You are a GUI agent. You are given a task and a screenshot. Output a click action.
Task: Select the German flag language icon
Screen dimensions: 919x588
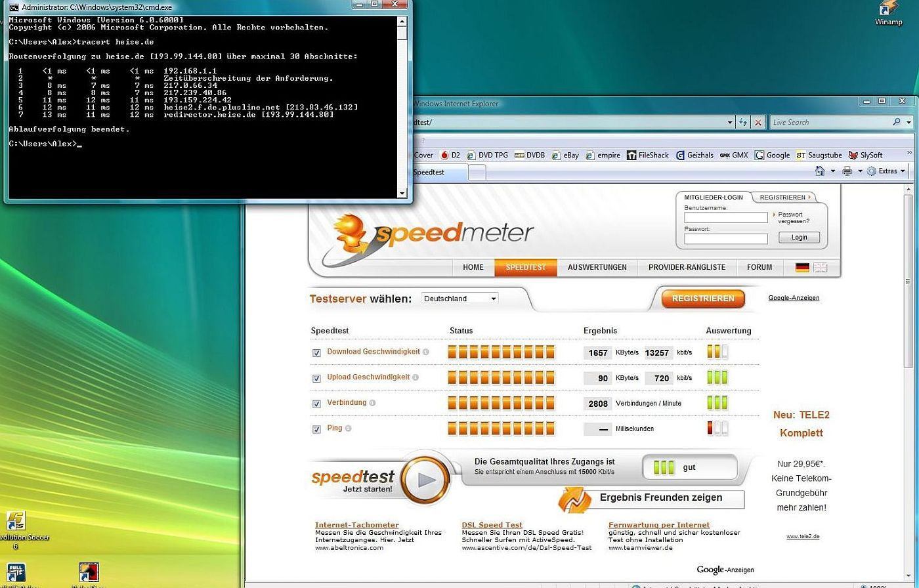(802, 267)
